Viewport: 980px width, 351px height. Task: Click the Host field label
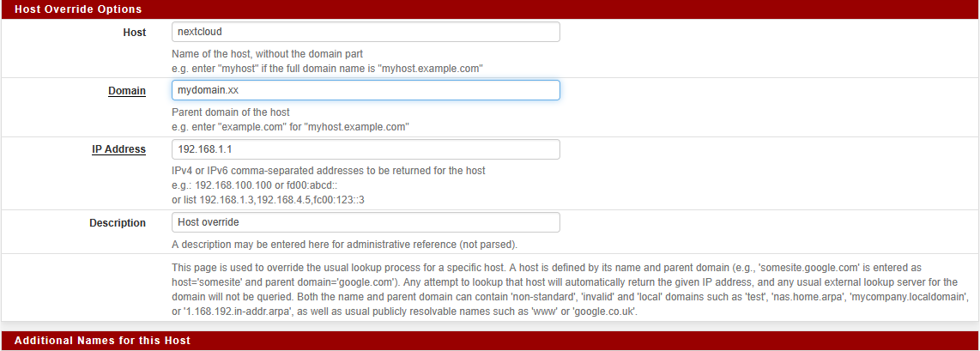click(135, 33)
